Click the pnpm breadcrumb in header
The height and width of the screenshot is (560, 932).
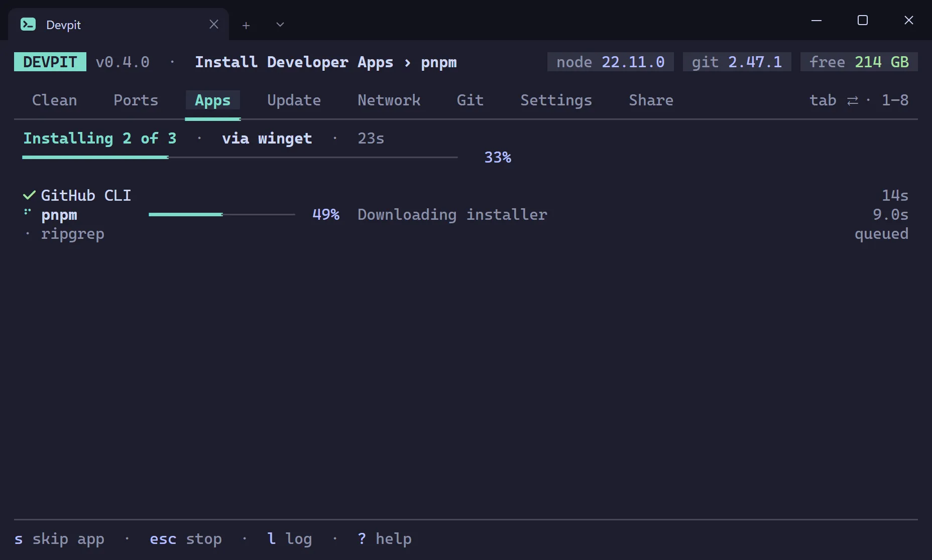439,63
